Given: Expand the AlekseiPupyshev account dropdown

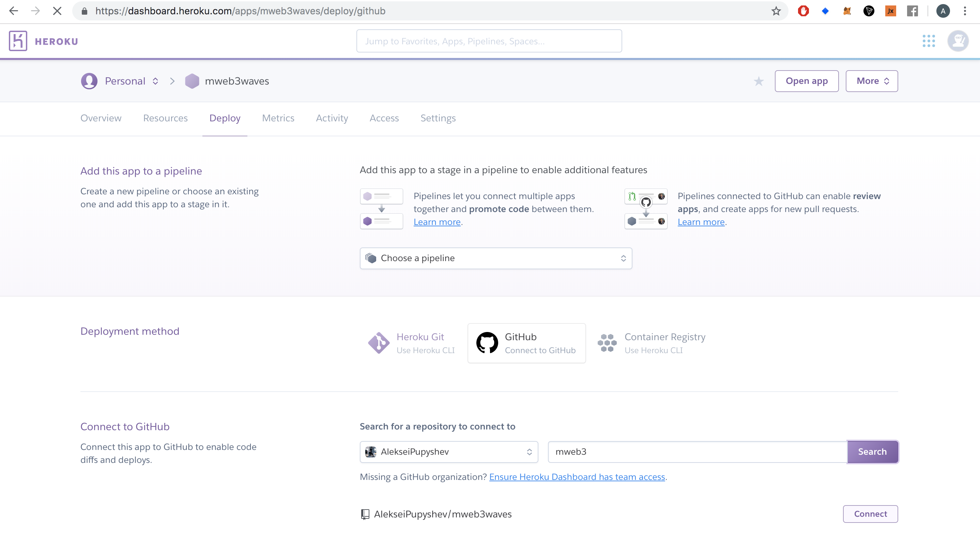Looking at the screenshot, I should click(448, 452).
